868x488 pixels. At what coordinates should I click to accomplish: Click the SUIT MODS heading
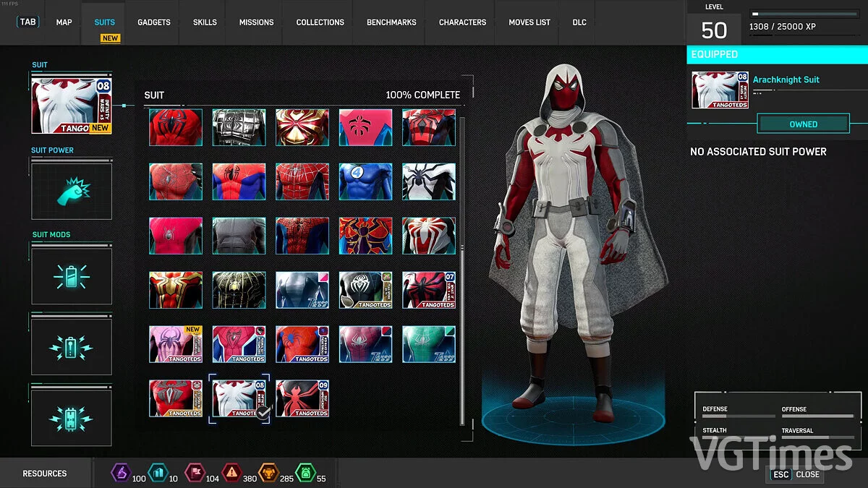tap(51, 235)
